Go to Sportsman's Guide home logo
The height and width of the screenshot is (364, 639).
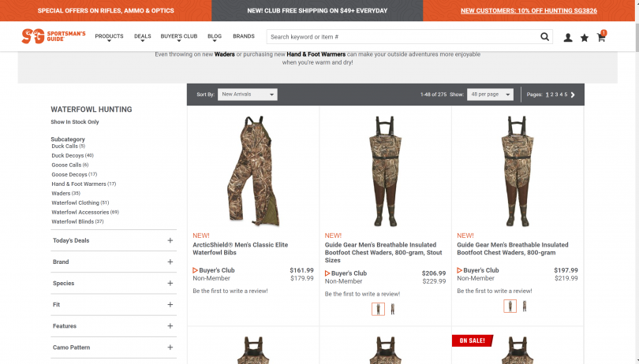54,36
